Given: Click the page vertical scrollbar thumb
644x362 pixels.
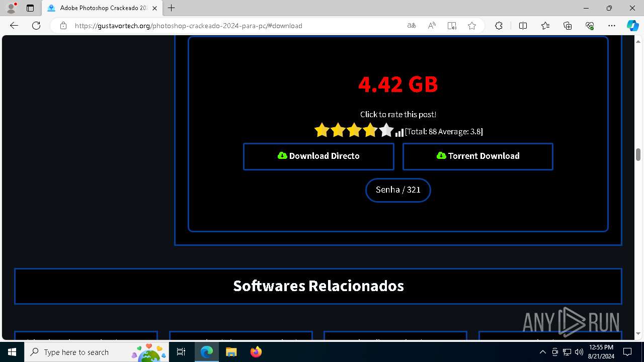Looking at the screenshot, I should coord(638,155).
